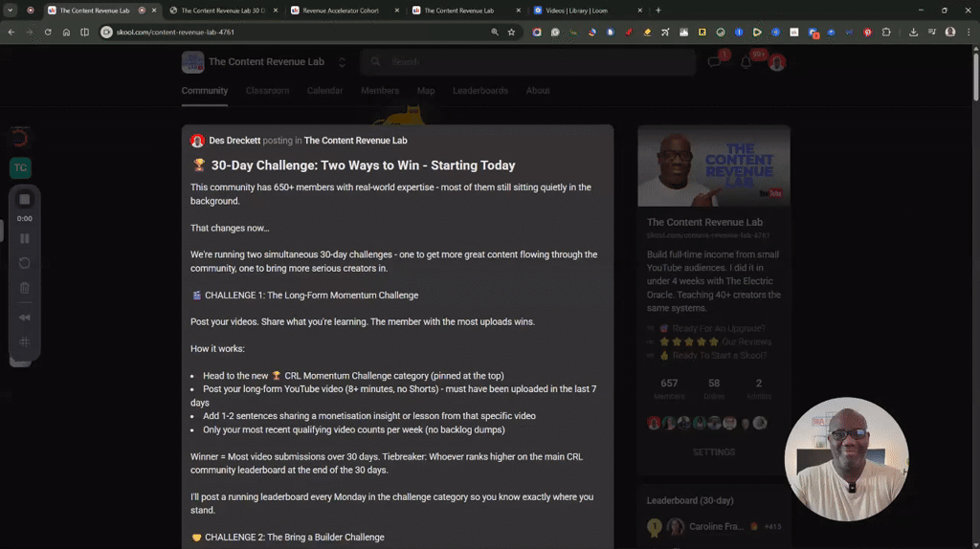Open the profile avatar menu in Skool header
The height and width of the screenshot is (549, 980).
tap(777, 62)
